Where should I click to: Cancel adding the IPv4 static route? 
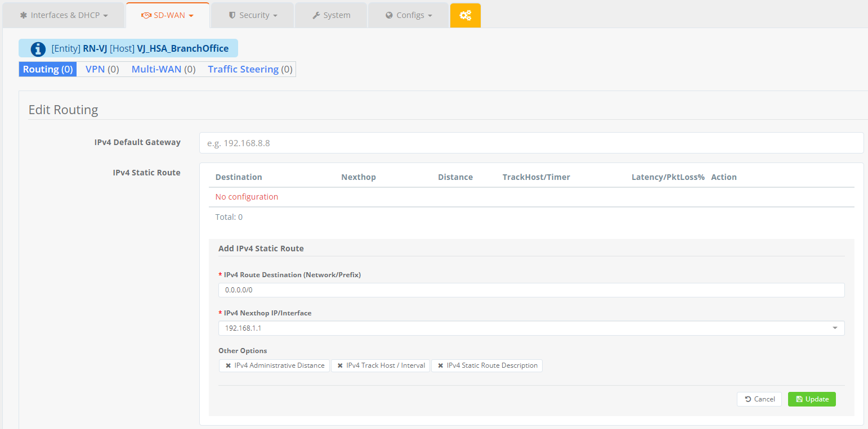pos(759,399)
